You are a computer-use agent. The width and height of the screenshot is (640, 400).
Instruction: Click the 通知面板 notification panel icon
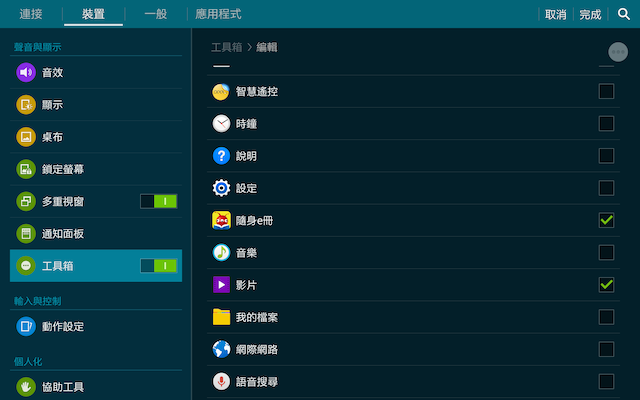coord(26,233)
